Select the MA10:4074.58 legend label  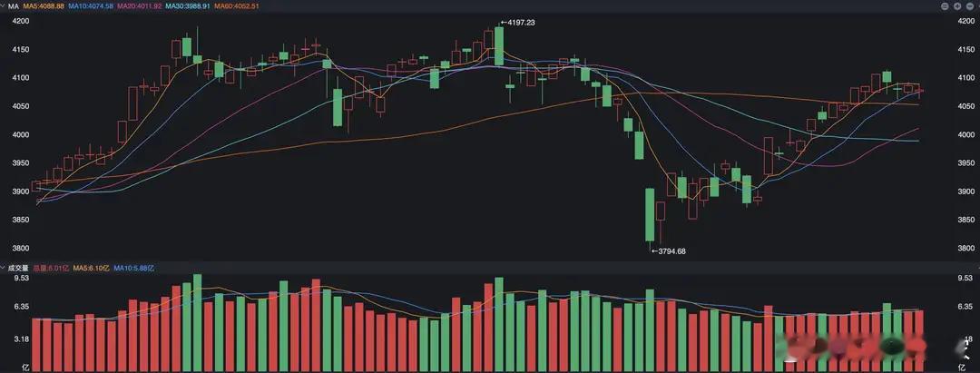tap(91, 5)
